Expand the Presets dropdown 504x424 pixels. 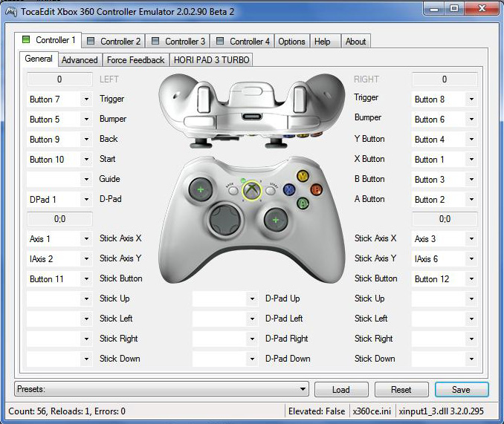pos(161,389)
